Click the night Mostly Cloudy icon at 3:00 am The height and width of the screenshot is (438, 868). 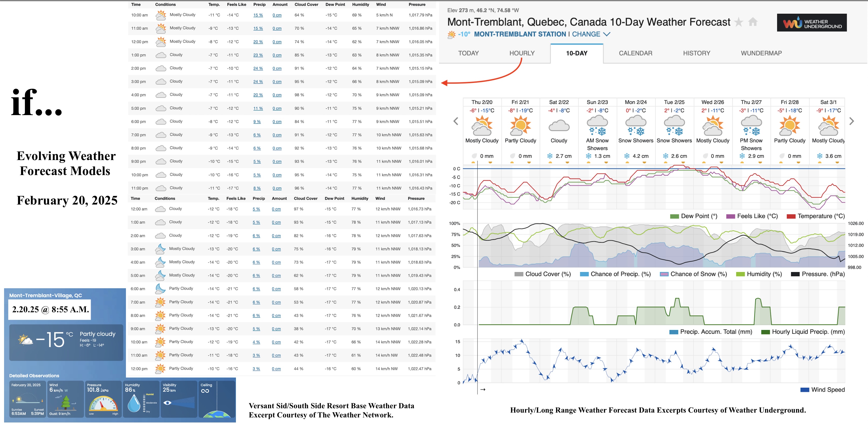[x=160, y=249]
